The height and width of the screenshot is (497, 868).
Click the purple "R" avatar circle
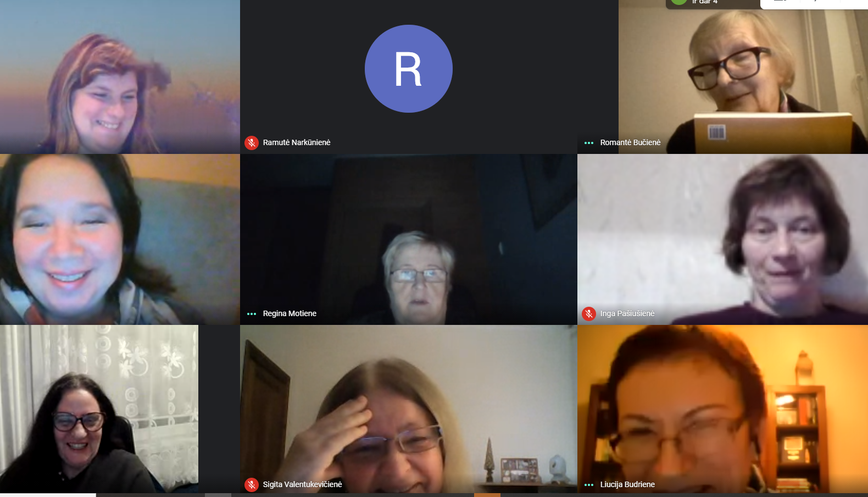pyautogui.click(x=408, y=69)
